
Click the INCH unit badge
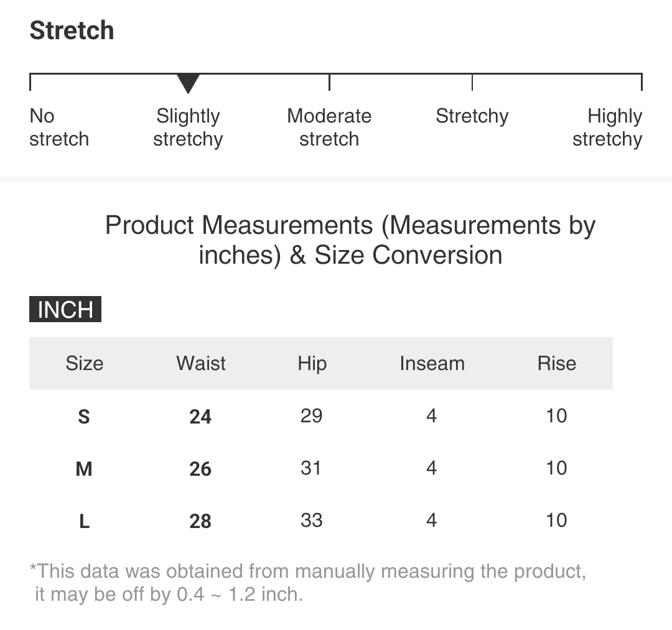coord(65,310)
